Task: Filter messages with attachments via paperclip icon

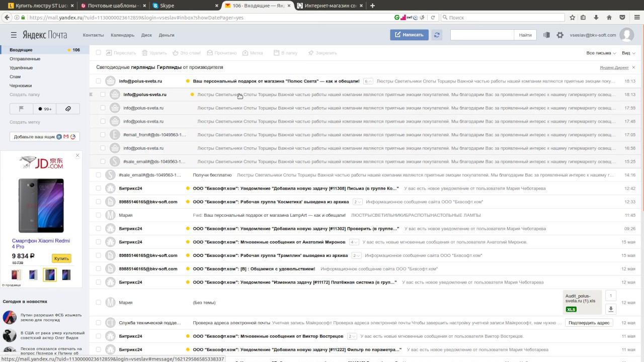Action: 68,109
